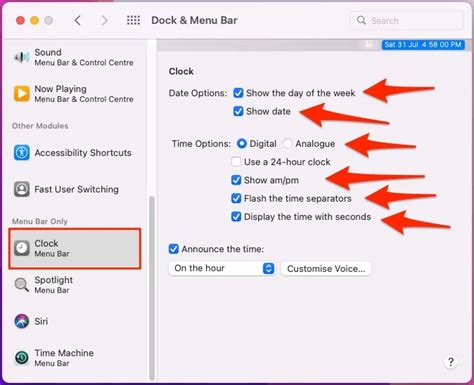Click the Spotlight magnifier icon
The image size is (474, 385).
(22, 285)
